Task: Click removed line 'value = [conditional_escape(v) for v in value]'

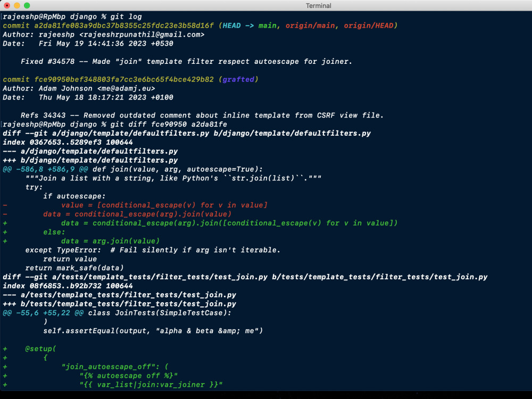Action: coord(164,205)
